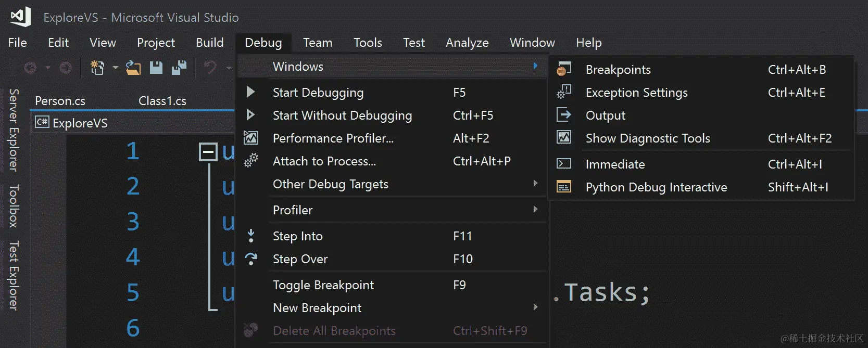The height and width of the screenshot is (348, 868).
Task: Click the Step Into arrow icon
Action: click(x=251, y=236)
